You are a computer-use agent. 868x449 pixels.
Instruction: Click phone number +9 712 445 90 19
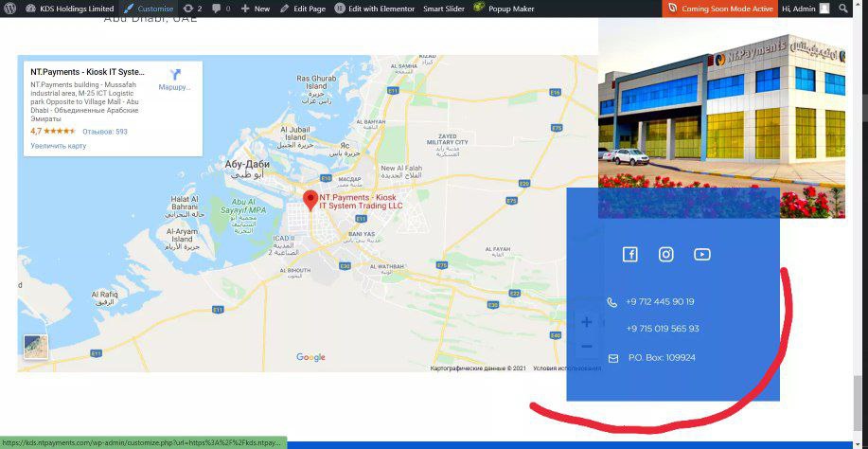(x=660, y=302)
